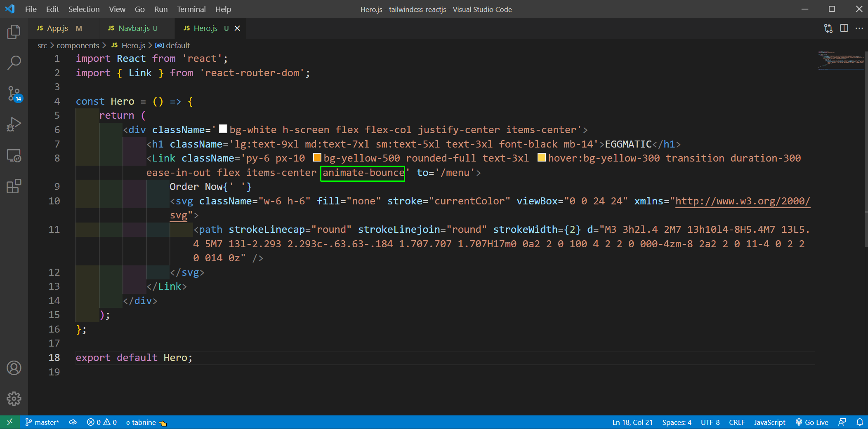Click the editor vertical scrollbar

click(x=866, y=148)
